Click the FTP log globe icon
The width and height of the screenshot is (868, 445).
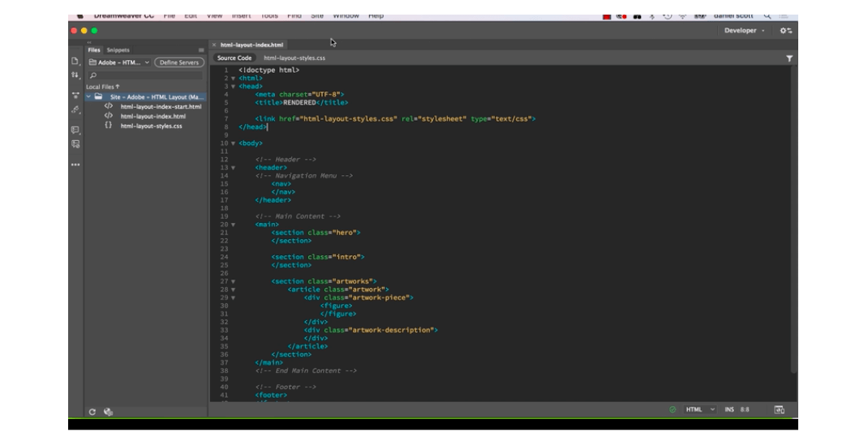(109, 412)
